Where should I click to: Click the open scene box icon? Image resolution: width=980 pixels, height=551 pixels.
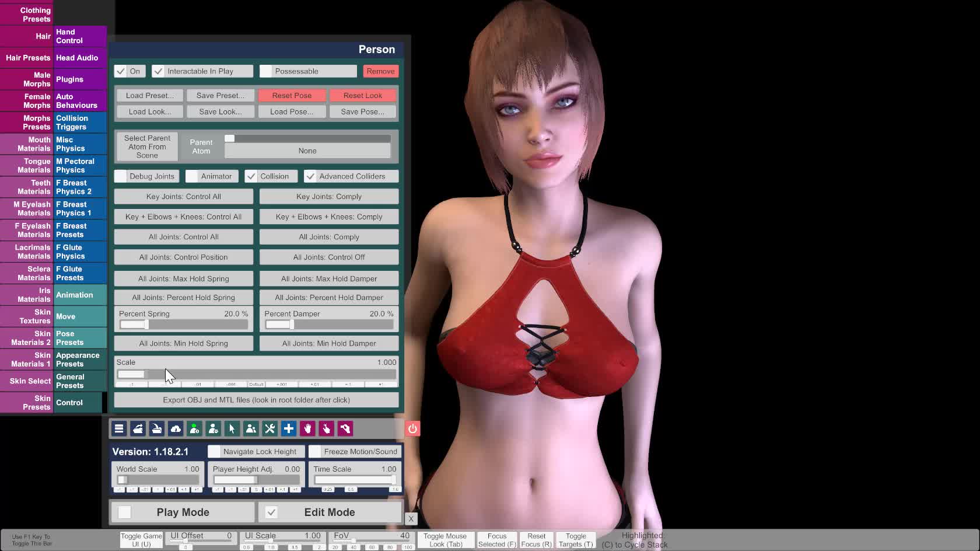click(138, 429)
